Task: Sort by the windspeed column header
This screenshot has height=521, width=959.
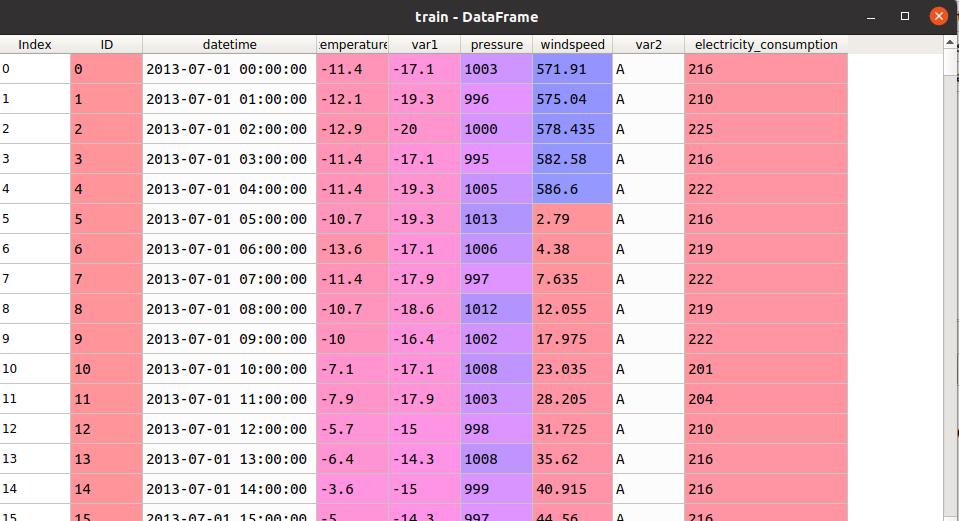Action: [572, 45]
